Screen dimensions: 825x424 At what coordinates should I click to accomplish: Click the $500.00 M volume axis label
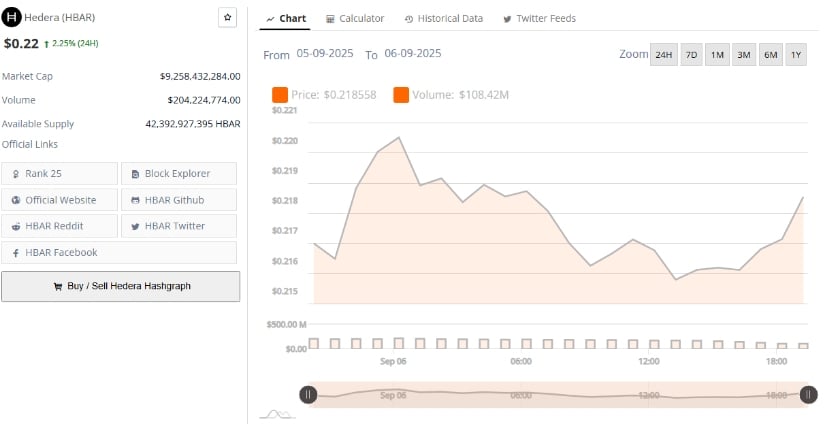tap(286, 324)
